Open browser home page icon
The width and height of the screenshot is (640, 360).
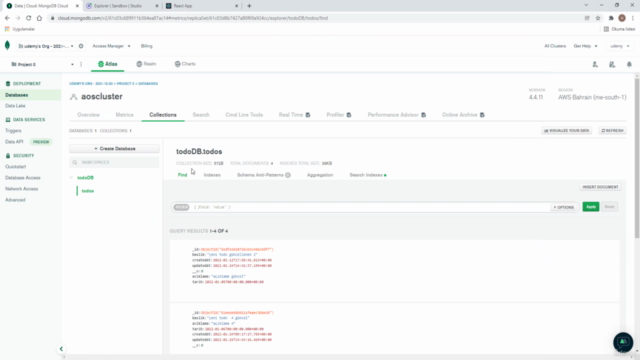pos(39,18)
